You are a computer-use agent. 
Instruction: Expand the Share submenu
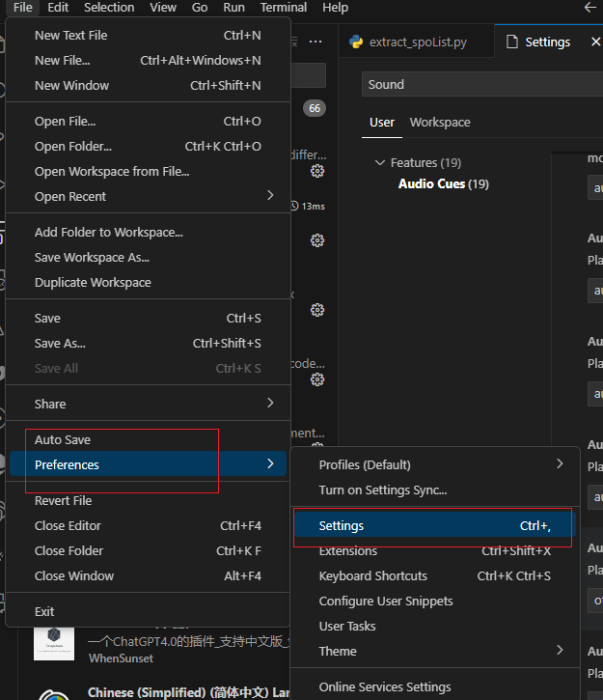click(148, 404)
